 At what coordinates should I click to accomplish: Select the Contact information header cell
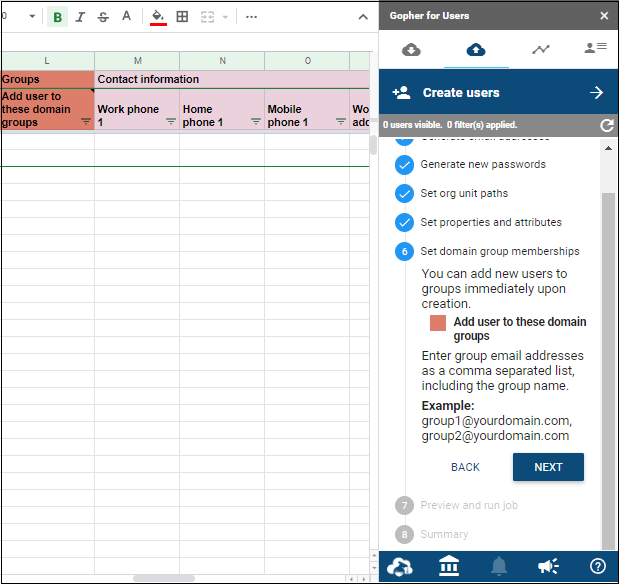click(x=232, y=79)
